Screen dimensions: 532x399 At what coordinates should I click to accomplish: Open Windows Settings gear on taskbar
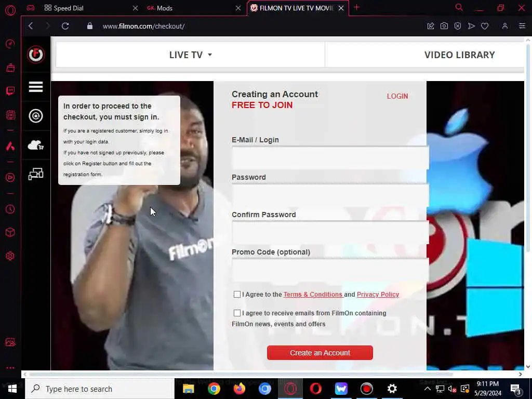[392, 389]
